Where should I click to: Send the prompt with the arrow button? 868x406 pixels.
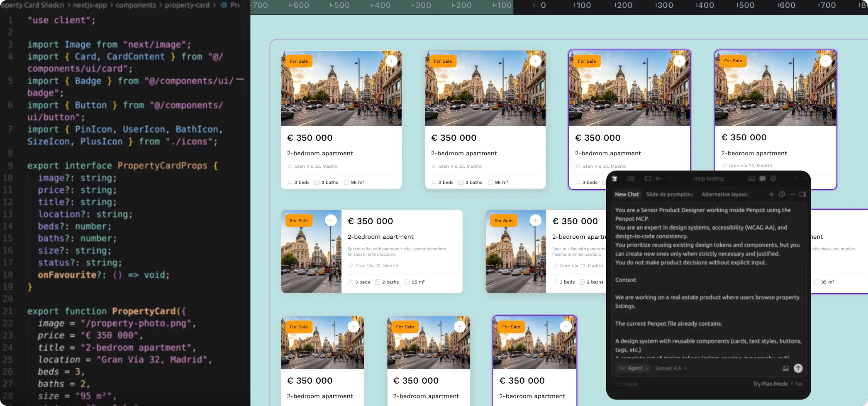pos(798,368)
